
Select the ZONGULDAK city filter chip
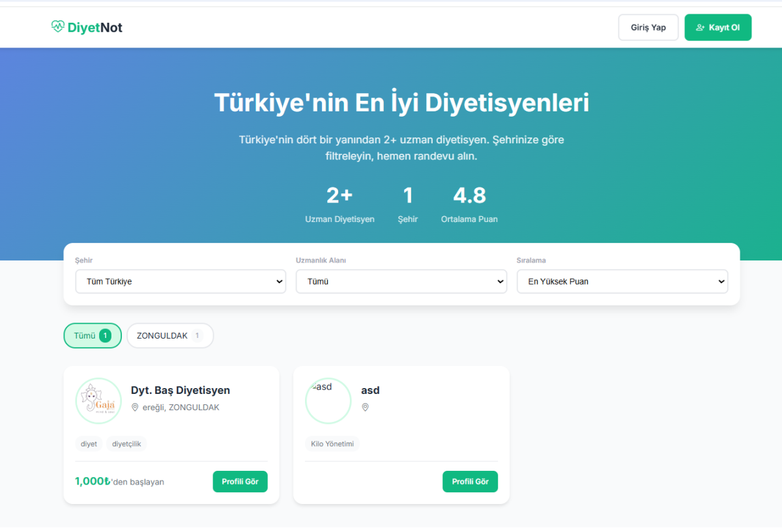[x=169, y=336]
